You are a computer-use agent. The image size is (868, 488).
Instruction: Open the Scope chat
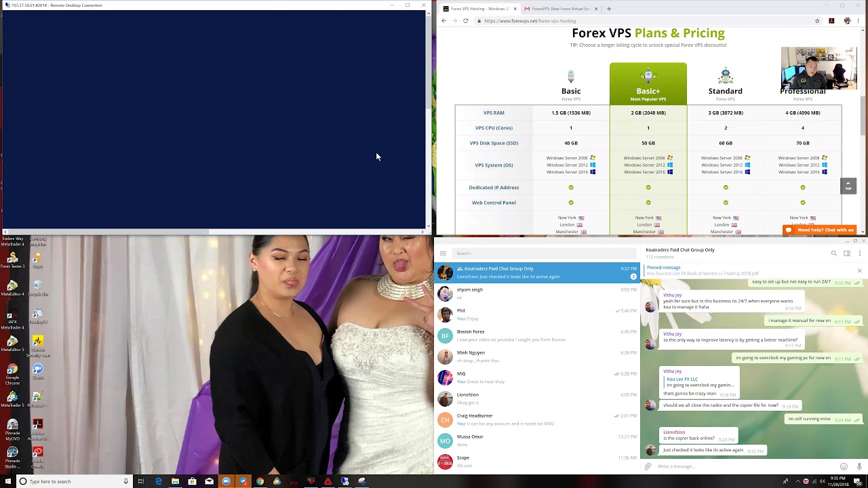click(x=537, y=462)
